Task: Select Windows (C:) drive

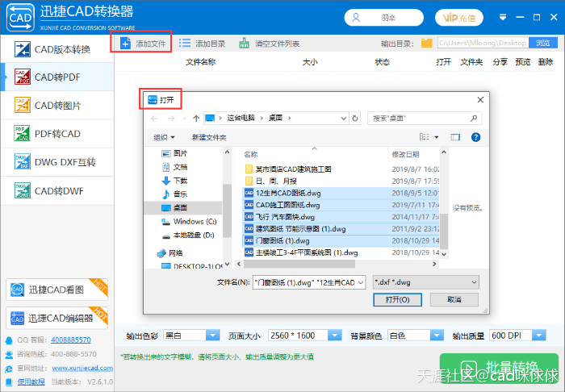Action: pyautogui.click(x=189, y=221)
